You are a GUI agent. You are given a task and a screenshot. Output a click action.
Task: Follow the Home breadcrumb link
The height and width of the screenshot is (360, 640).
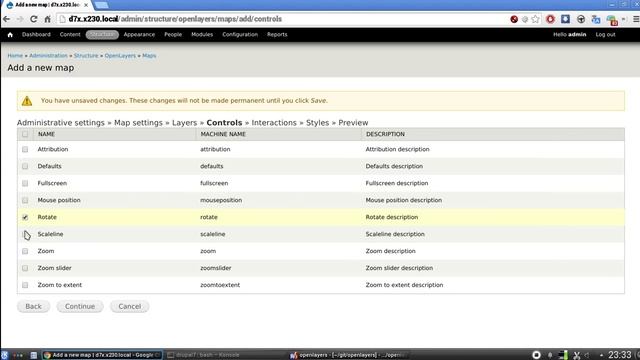coord(15,56)
